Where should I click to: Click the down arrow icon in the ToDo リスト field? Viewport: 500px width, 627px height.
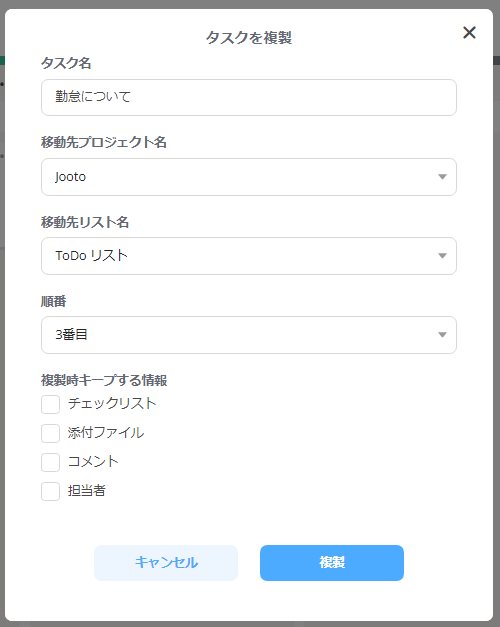point(442,256)
